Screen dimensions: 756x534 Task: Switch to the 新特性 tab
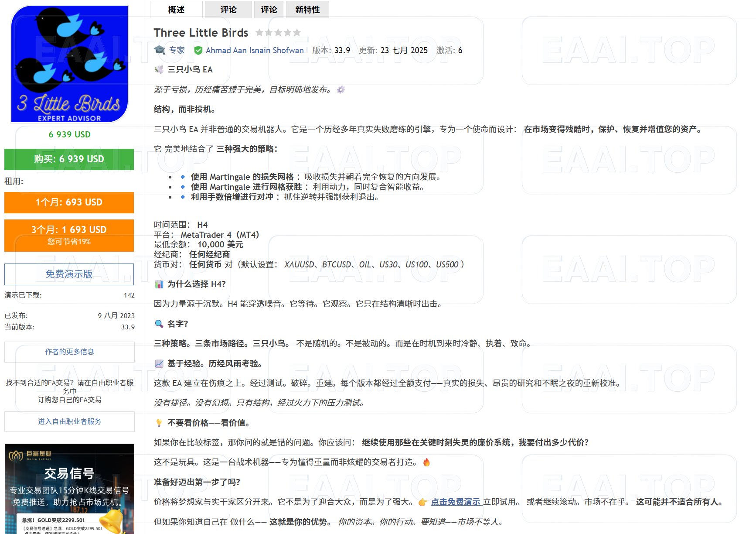307,9
